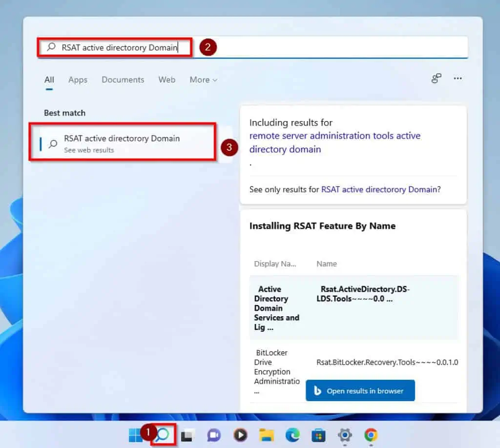Viewport: 500px width, 448px height.
Task: Click the Search icon on the taskbar
Action: (163, 434)
